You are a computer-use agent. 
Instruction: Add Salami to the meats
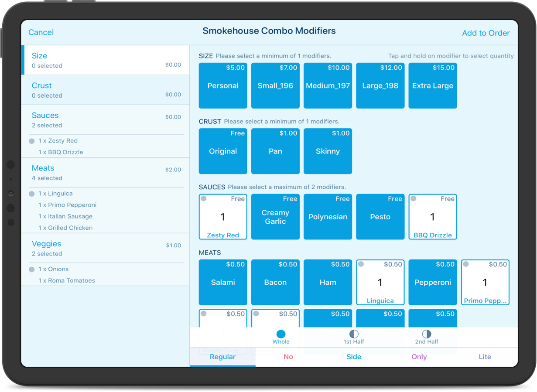coord(223,282)
